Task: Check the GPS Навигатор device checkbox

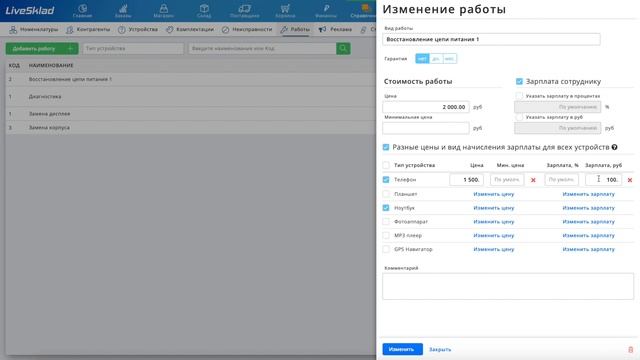Action: (386, 249)
